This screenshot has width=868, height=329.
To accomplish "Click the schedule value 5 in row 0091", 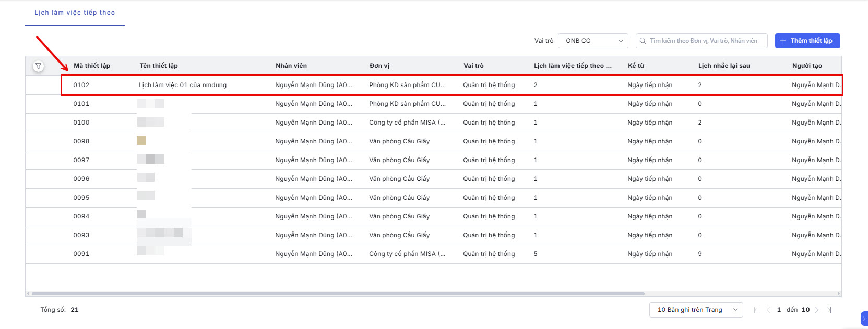I will pos(536,254).
